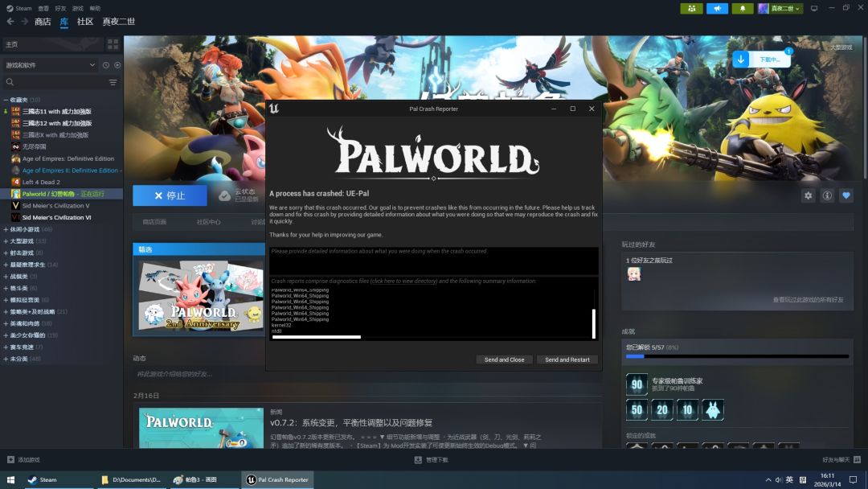Open the game info circle icon
Screen dimensions: 868x489
point(827,195)
